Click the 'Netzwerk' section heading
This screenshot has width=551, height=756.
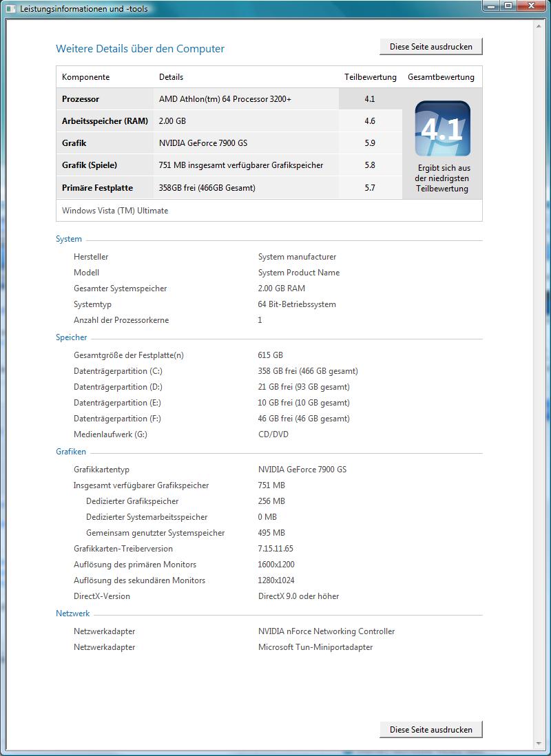(73, 613)
